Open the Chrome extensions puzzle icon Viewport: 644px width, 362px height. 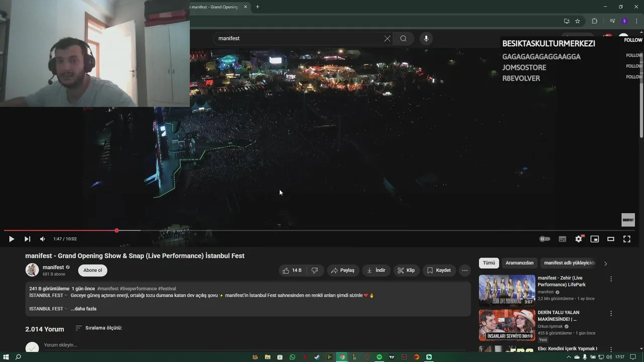(595, 21)
